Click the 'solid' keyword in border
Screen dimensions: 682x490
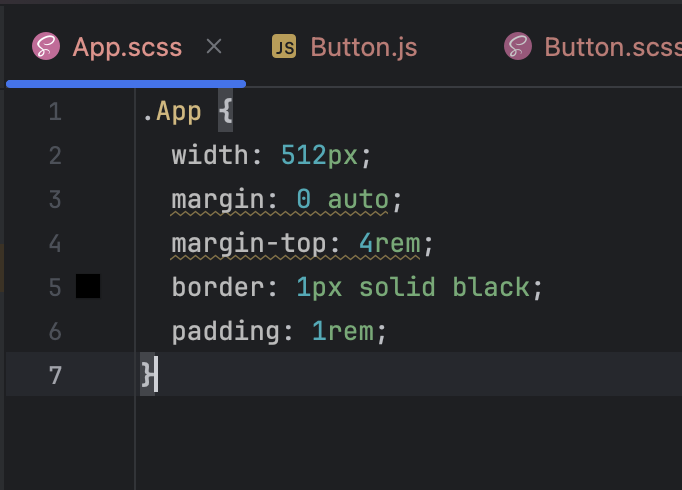(397, 287)
